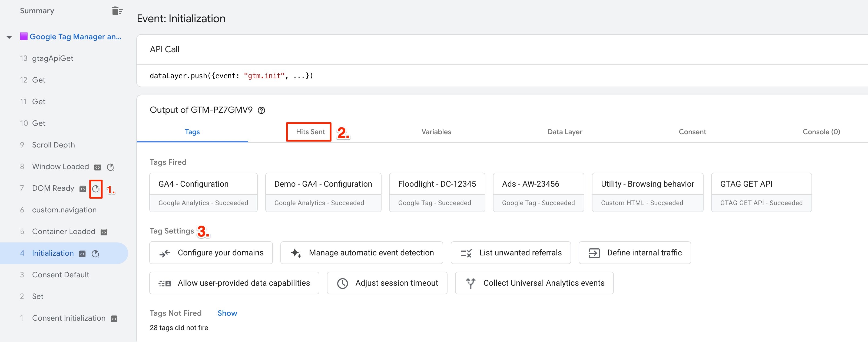Click Configure your domains setting
This screenshot has width=868, height=342.
pyautogui.click(x=211, y=253)
